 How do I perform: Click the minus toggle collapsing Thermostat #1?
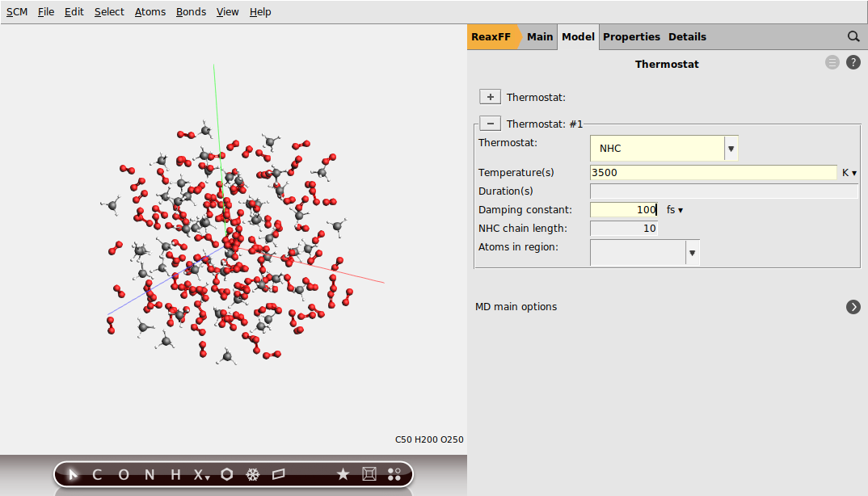(490, 123)
